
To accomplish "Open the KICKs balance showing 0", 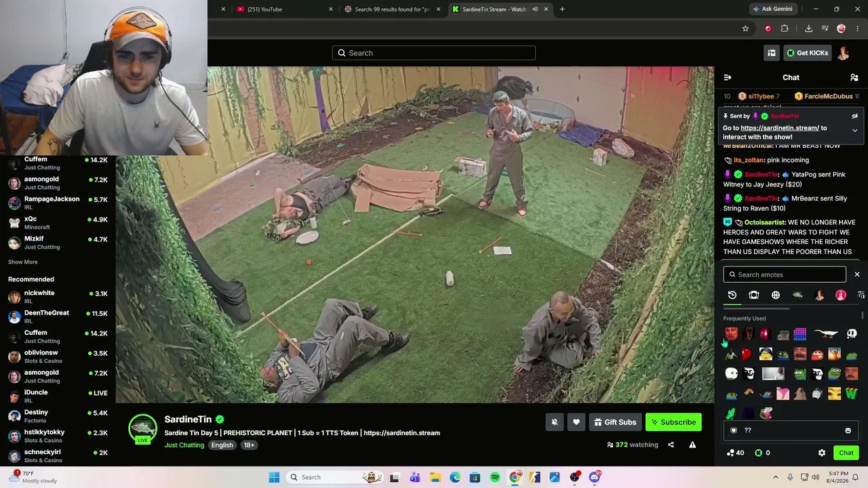I will pyautogui.click(x=762, y=453).
